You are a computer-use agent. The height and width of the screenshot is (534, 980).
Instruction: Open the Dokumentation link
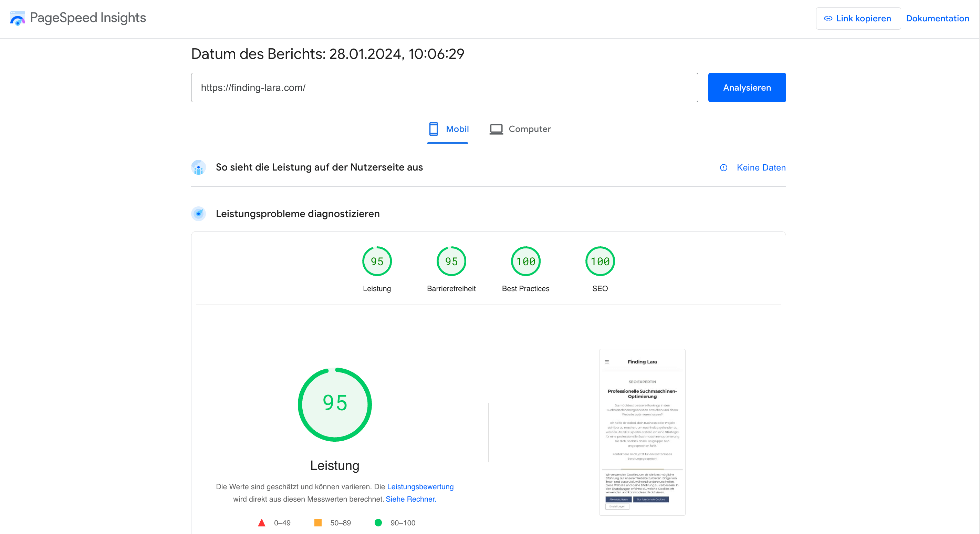pos(937,18)
